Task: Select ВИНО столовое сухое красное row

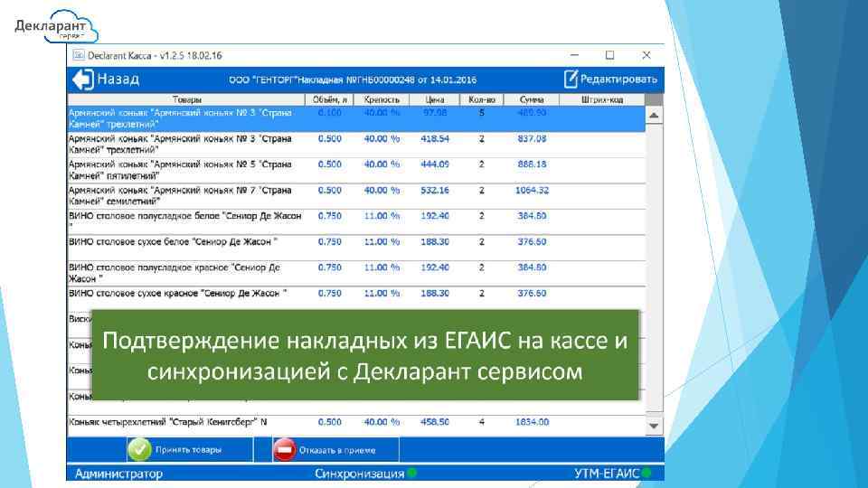Action: point(356,298)
